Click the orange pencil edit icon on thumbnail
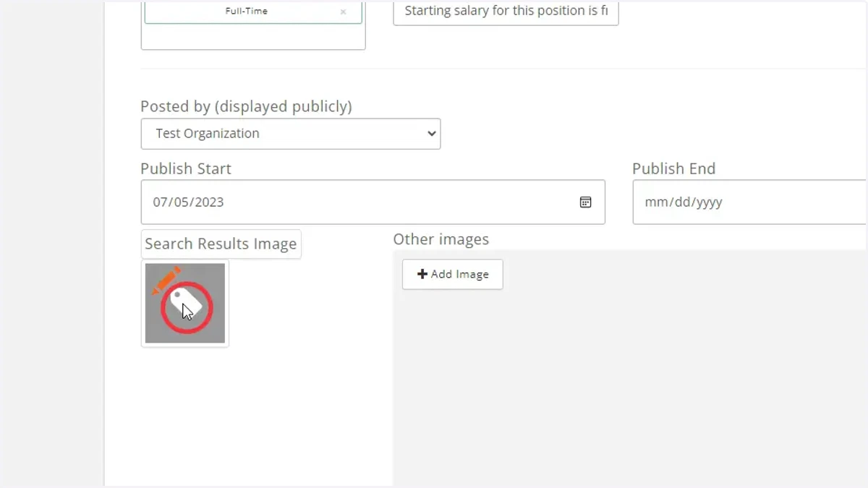The width and height of the screenshot is (868, 488). coord(166,280)
